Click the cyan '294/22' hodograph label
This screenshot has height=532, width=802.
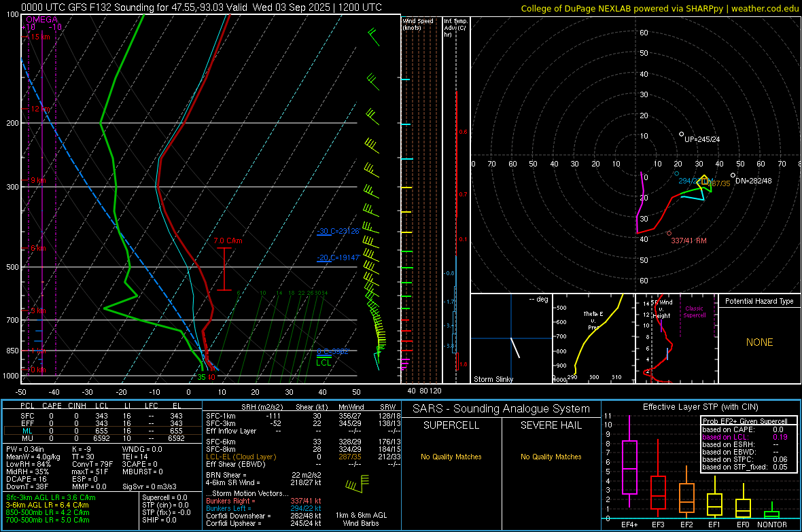(689, 181)
